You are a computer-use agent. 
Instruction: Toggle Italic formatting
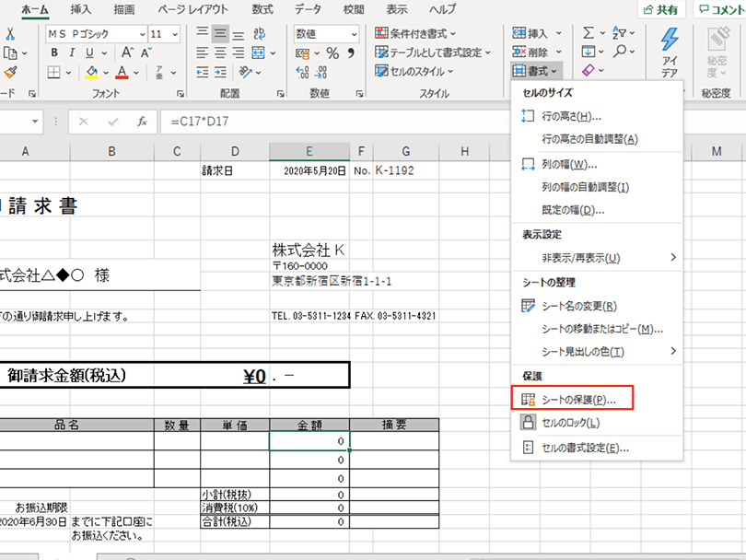pyautogui.click(x=72, y=52)
